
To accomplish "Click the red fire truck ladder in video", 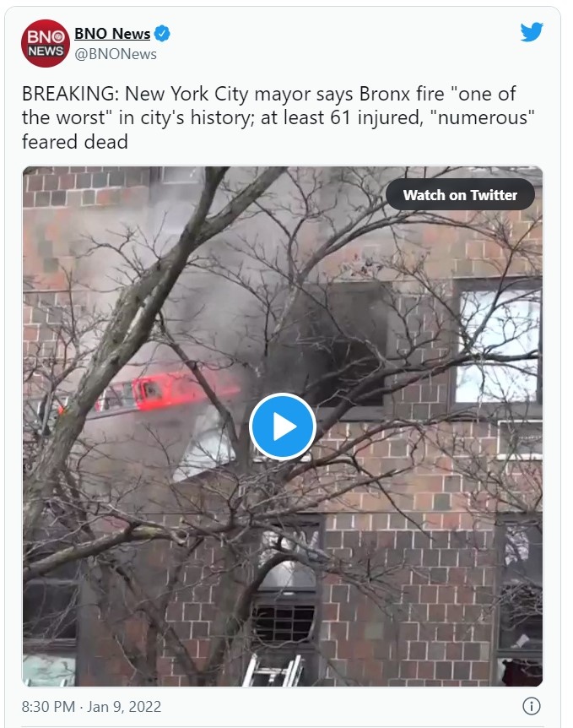I will [x=151, y=394].
